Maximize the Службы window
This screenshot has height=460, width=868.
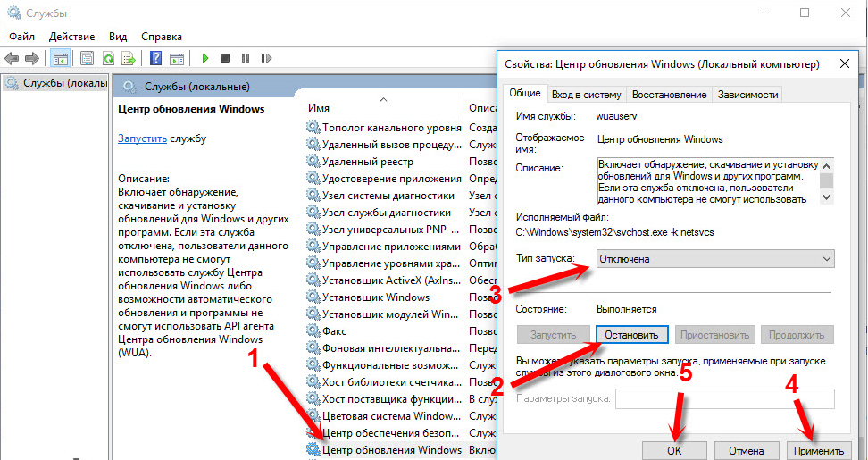[x=805, y=13]
